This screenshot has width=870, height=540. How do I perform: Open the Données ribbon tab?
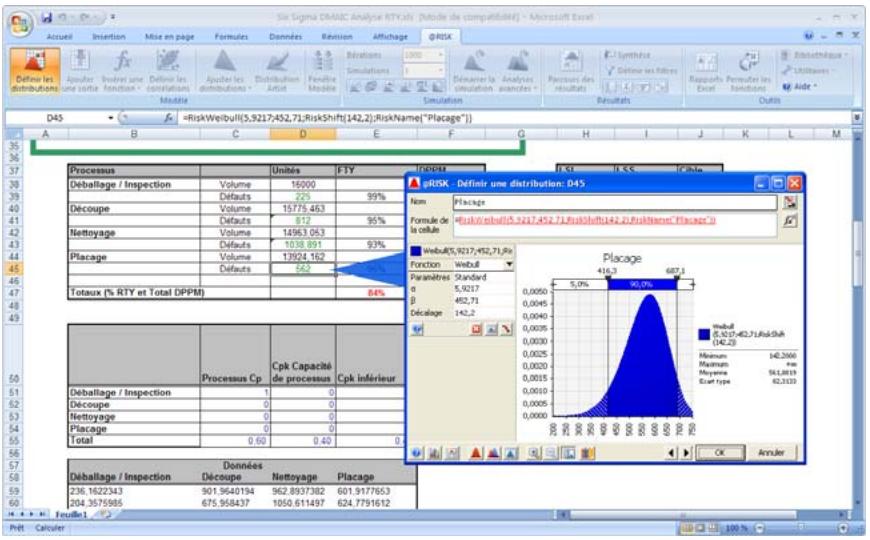tap(285, 37)
